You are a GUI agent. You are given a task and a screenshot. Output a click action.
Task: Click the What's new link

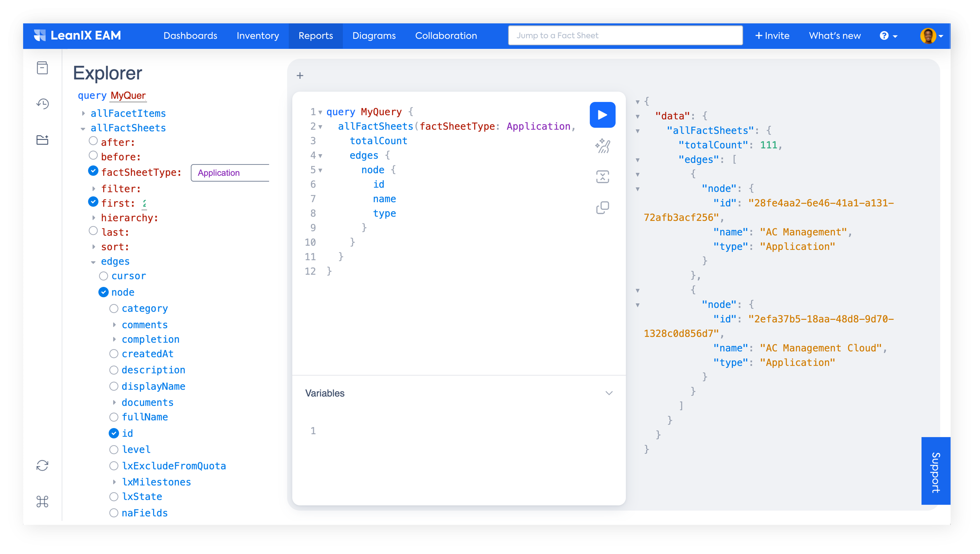pyautogui.click(x=834, y=35)
